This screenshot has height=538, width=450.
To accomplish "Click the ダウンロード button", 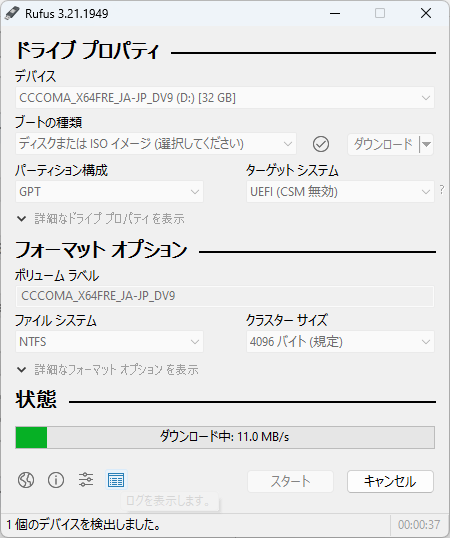I will 383,144.
